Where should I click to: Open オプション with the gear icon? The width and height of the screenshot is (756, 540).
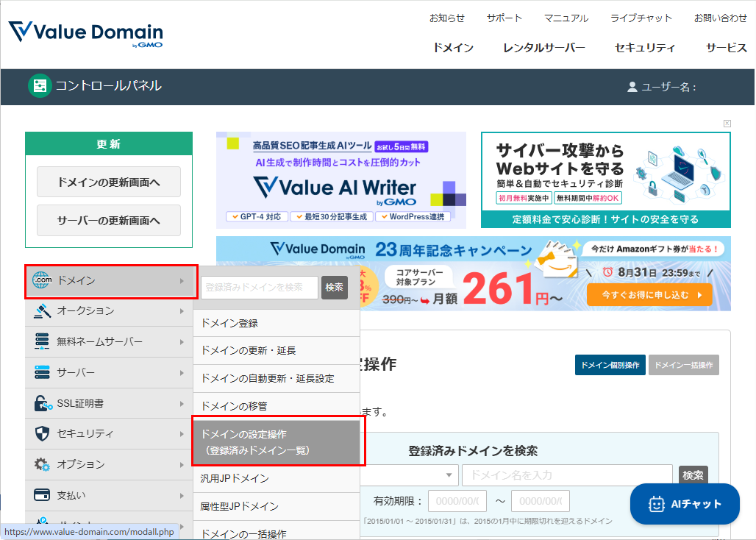point(42,464)
